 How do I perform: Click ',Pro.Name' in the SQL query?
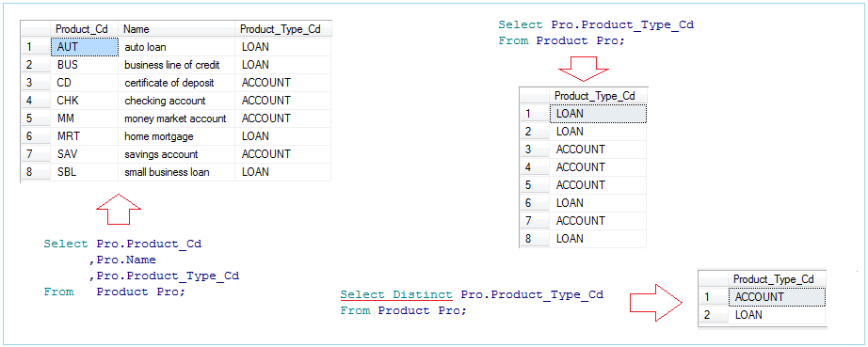point(122,260)
